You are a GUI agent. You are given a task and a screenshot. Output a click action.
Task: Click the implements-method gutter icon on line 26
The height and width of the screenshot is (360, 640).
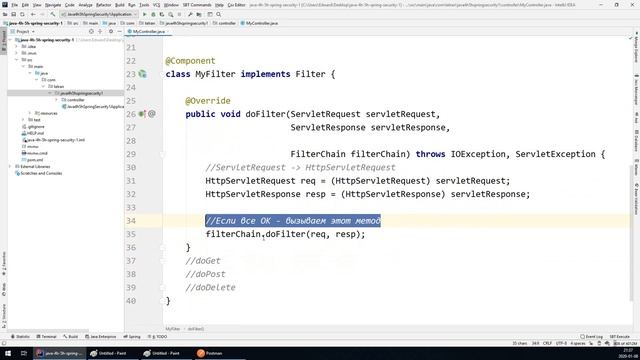click(142, 114)
